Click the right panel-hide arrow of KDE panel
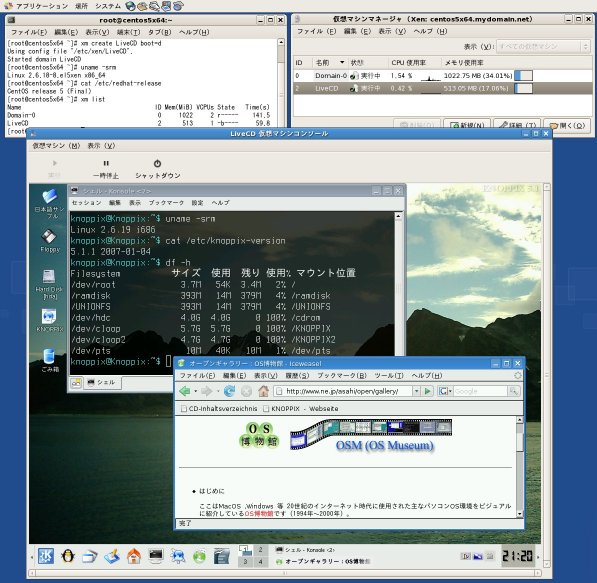597x583 pixels. (x=538, y=557)
